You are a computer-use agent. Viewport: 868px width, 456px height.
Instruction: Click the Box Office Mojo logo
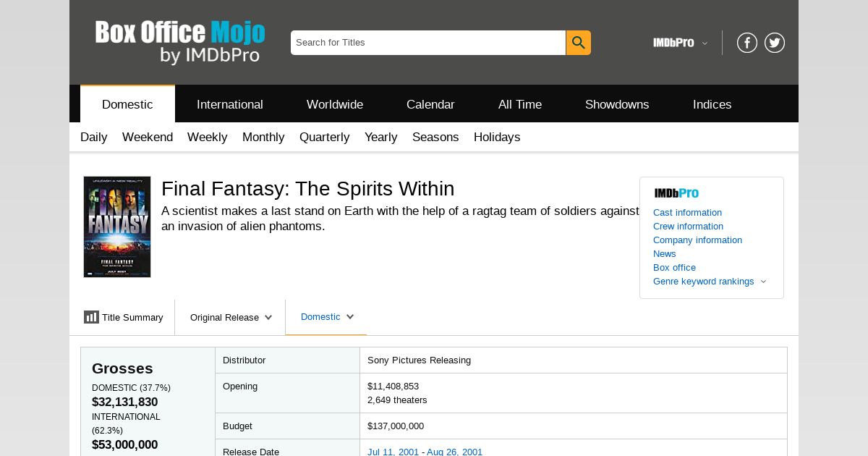click(x=180, y=42)
